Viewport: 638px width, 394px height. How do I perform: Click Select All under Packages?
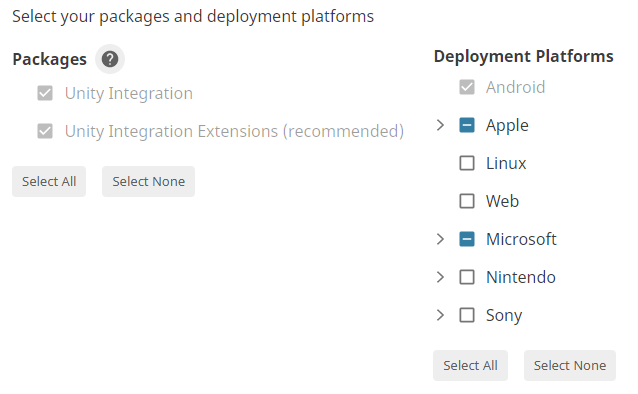tap(49, 182)
